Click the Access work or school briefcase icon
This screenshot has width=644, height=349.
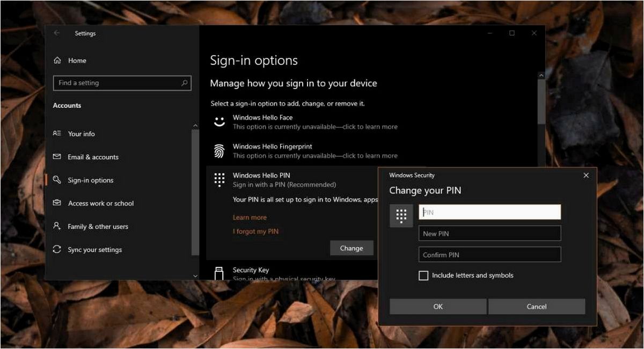click(x=57, y=203)
